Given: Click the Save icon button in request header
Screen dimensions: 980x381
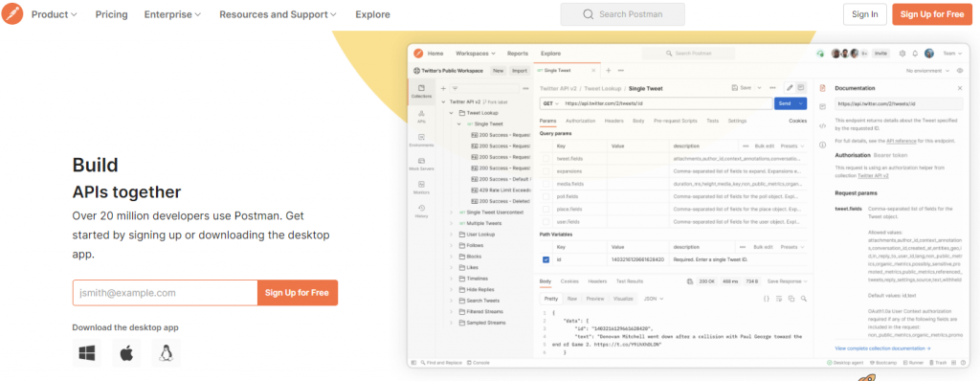Looking at the screenshot, I should tap(742, 88).
